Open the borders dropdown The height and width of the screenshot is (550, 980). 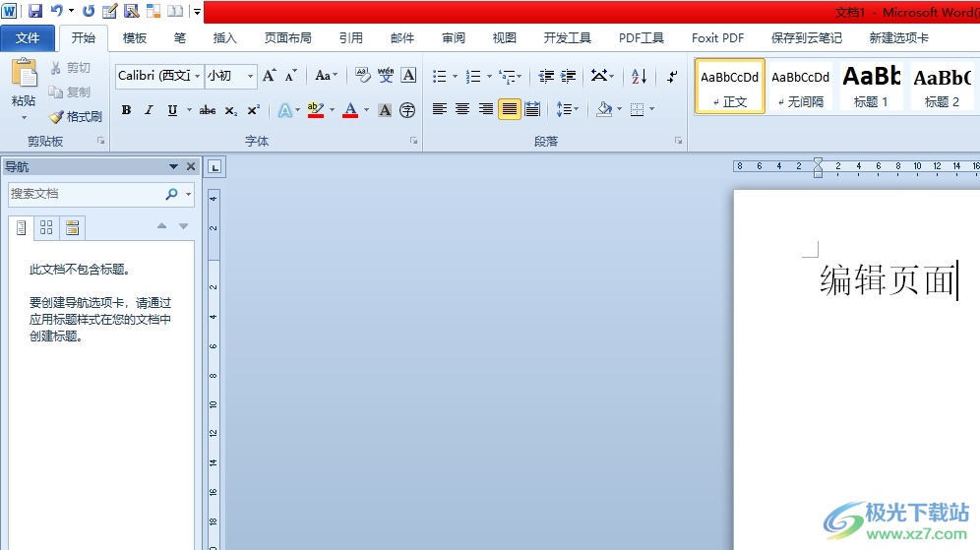[x=652, y=109]
